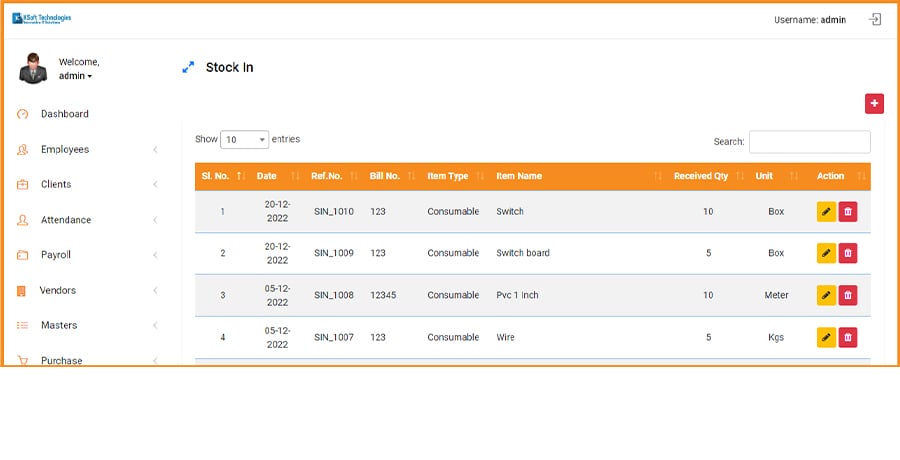Sort table by Received Qty header
Viewport: 900px width, 460px height.
(x=701, y=176)
